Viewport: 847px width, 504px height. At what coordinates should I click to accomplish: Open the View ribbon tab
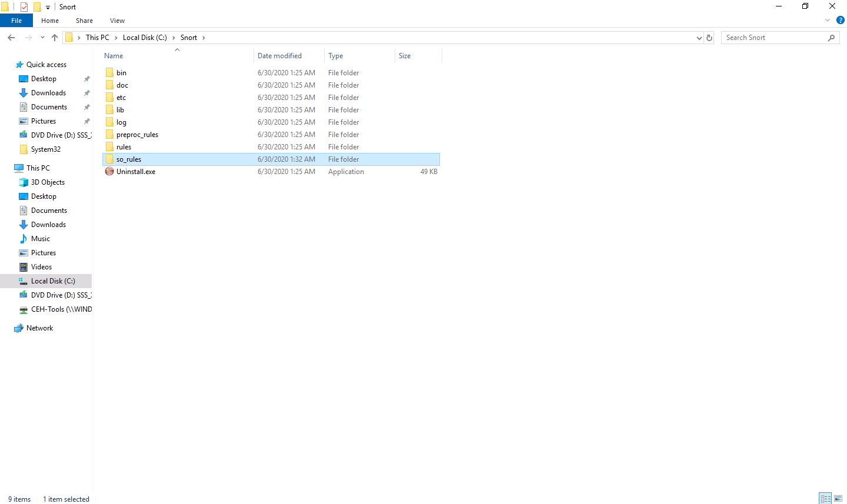point(117,21)
